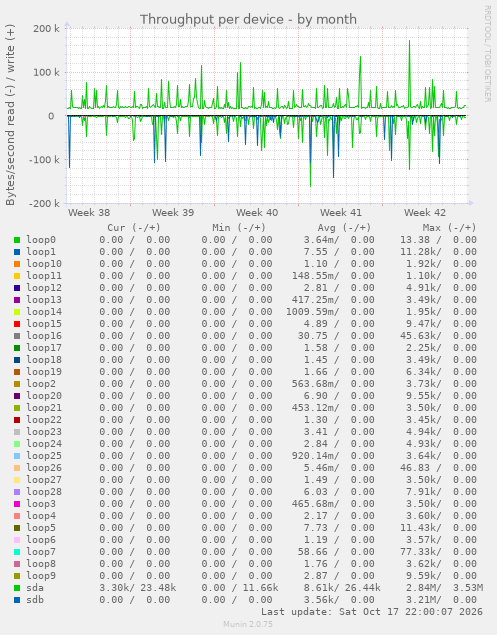
Task: Click the 'loop20' legend label
Action: (44, 396)
